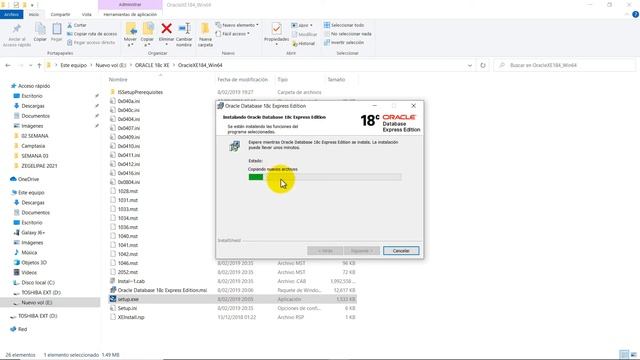Viewport: 640px width, 360px height.
Task: Click Pegar acceso directo
Action: [91, 42]
